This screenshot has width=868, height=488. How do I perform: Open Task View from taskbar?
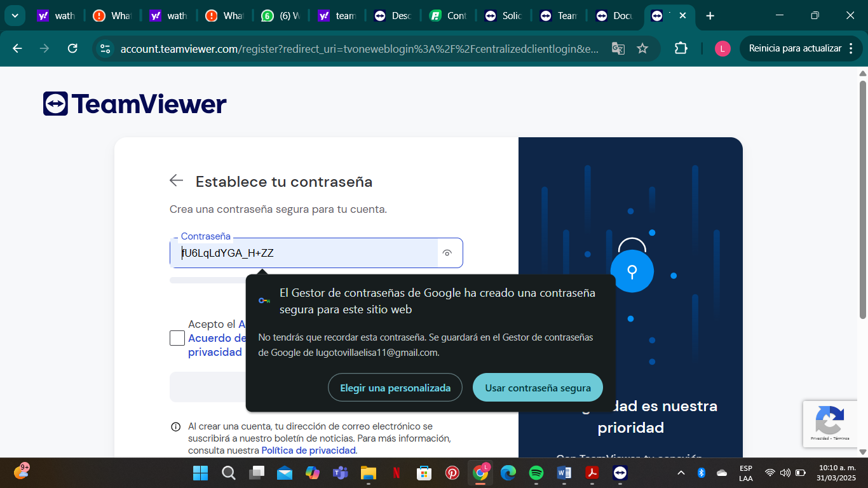click(257, 473)
